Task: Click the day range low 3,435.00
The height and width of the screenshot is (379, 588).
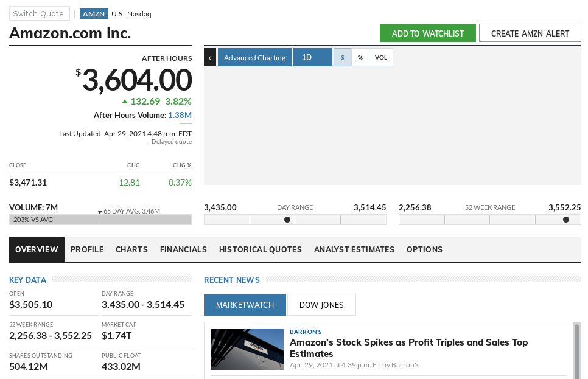Action: (x=220, y=207)
